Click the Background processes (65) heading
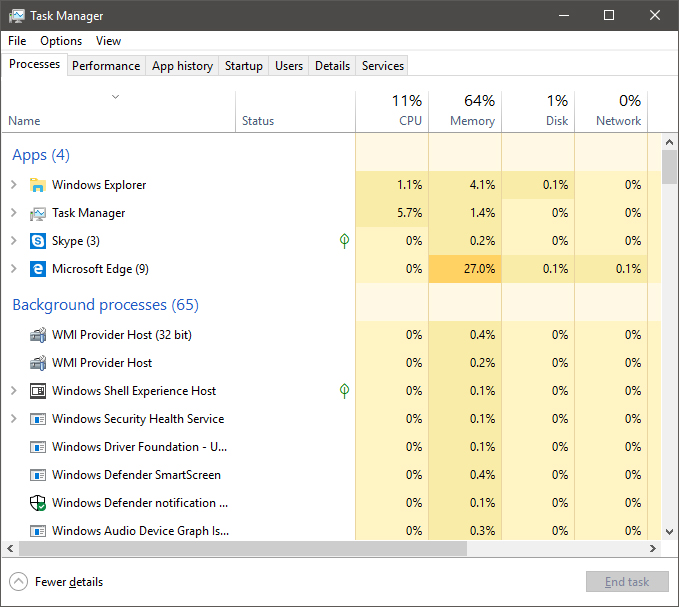The height and width of the screenshot is (607, 679). 106,305
